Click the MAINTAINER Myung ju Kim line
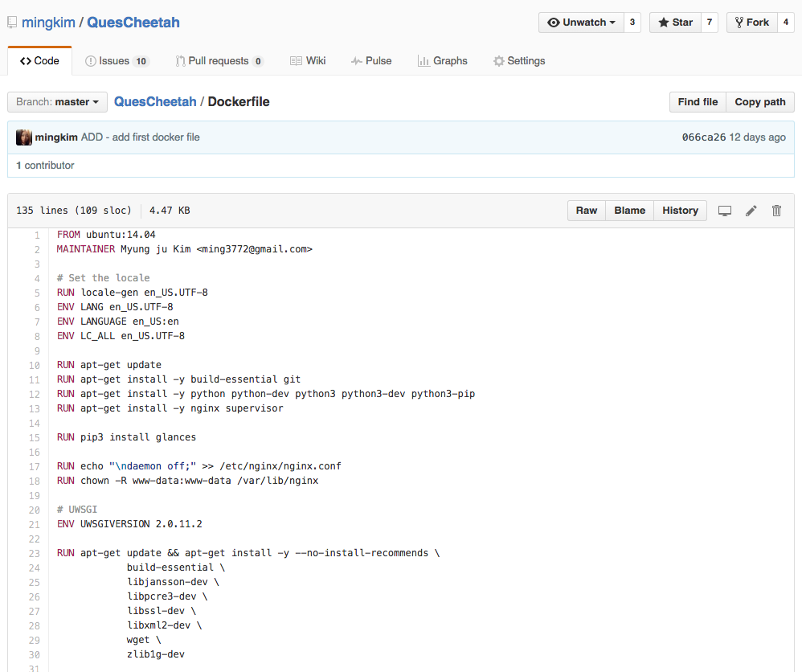Viewport: 802px width, 672px height. click(184, 249)
